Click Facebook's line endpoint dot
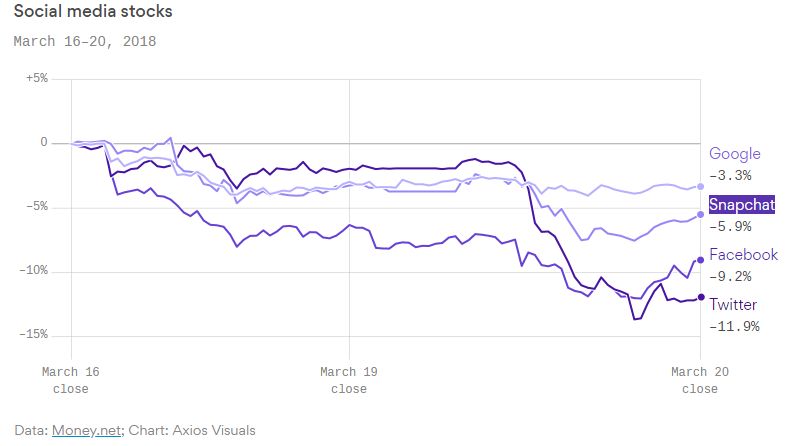The width and height of the screenshot is (785, 446). coord(701,260)
